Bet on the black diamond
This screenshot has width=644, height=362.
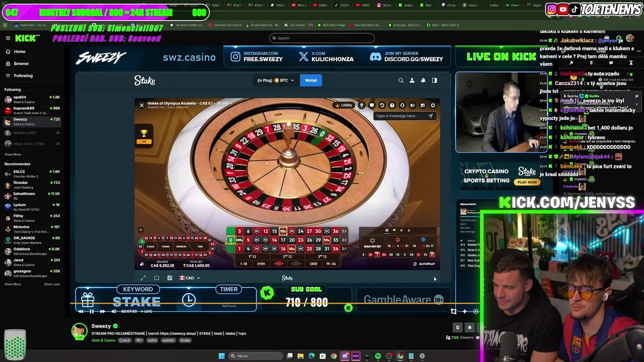click(296, 263)
